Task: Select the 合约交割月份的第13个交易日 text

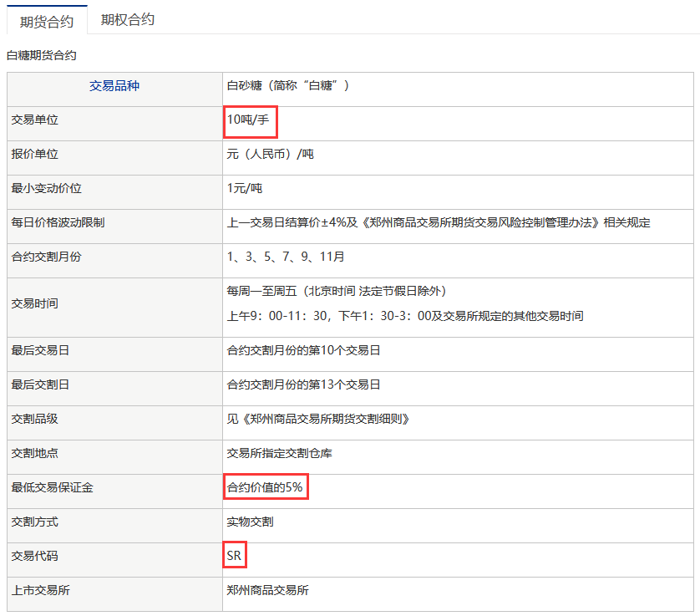Action: pyautogui.click(x=303, y=384)
